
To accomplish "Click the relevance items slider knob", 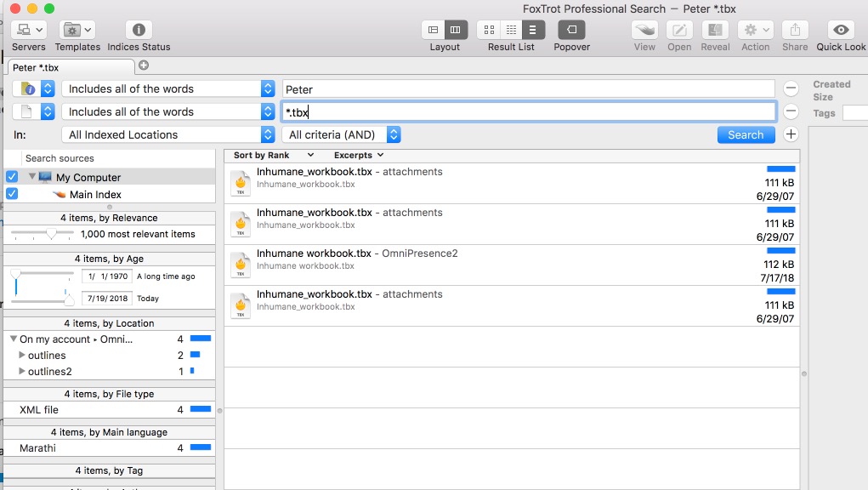I will 51,234.
